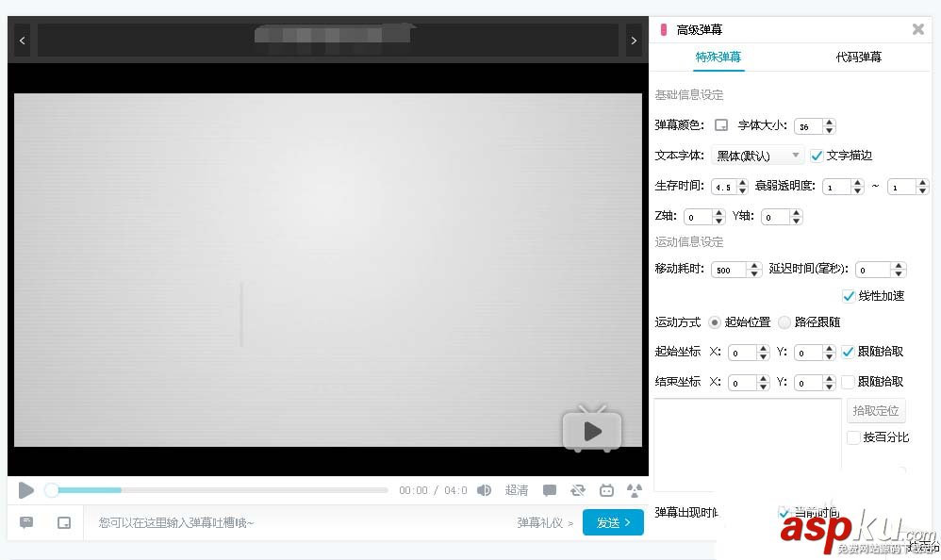This screenshot has height=560, width=941.
Task: Click the danmaku comment bubble icon in player controls
Action: point(551,489)
